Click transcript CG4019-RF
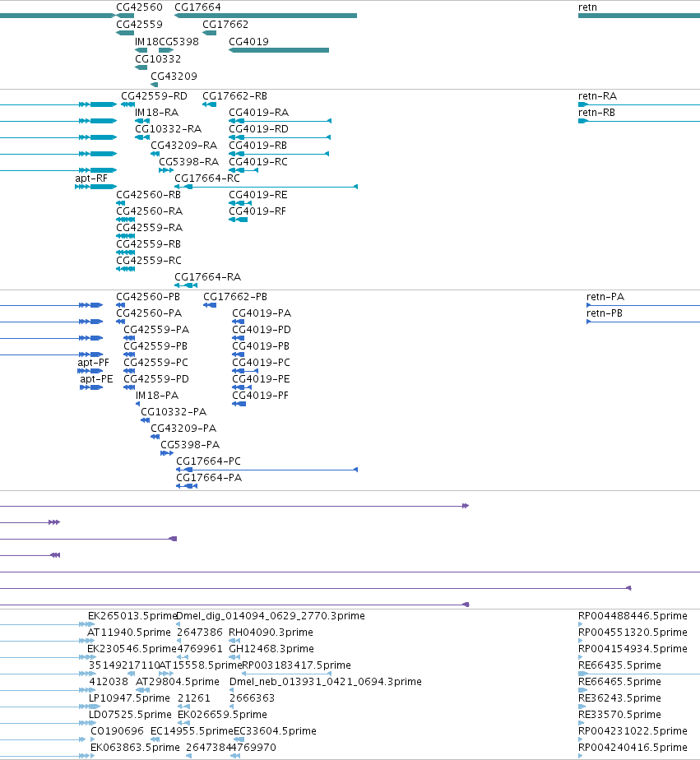The height and width of the screenshot is (760, 700). click(257, 212)
